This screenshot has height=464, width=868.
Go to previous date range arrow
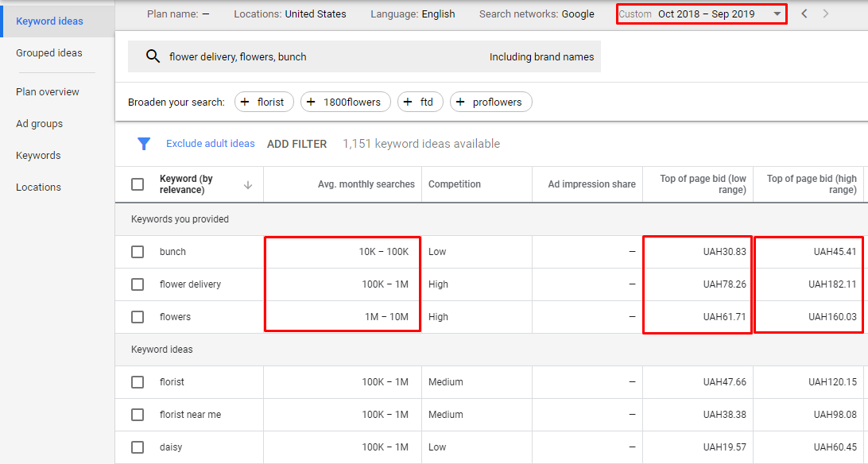click(804, 14)
